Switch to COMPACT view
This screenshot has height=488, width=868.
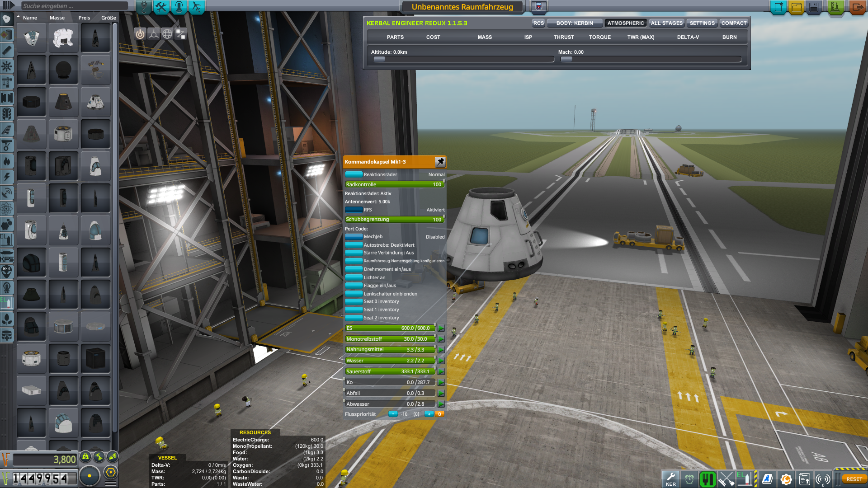click(733, 23)
